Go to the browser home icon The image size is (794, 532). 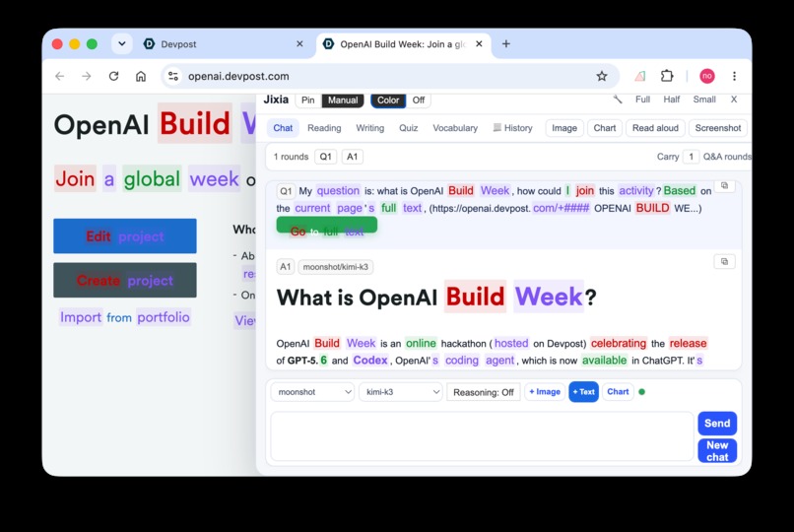(141, 76)
